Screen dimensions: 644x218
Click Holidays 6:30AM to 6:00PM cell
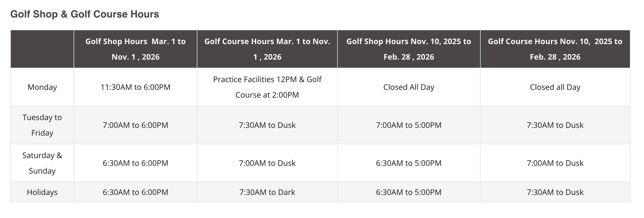[x=135, y=192]
